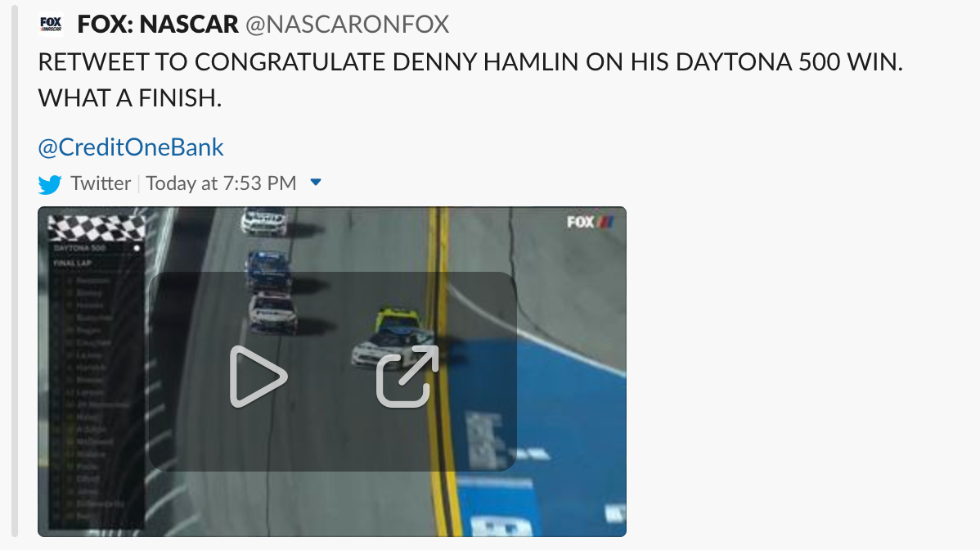Click the FOX logo watermark in the video
Image resolution: width=980 pixels, height=560 pixels.
click(590, 222)
